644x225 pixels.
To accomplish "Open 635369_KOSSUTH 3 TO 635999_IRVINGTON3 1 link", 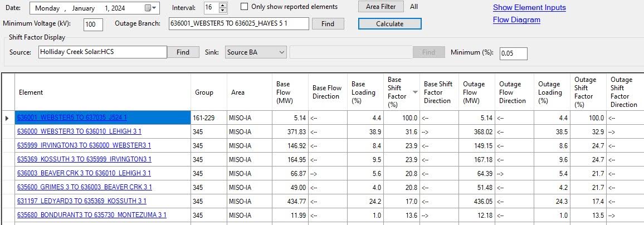I will [x=84, y=159].
